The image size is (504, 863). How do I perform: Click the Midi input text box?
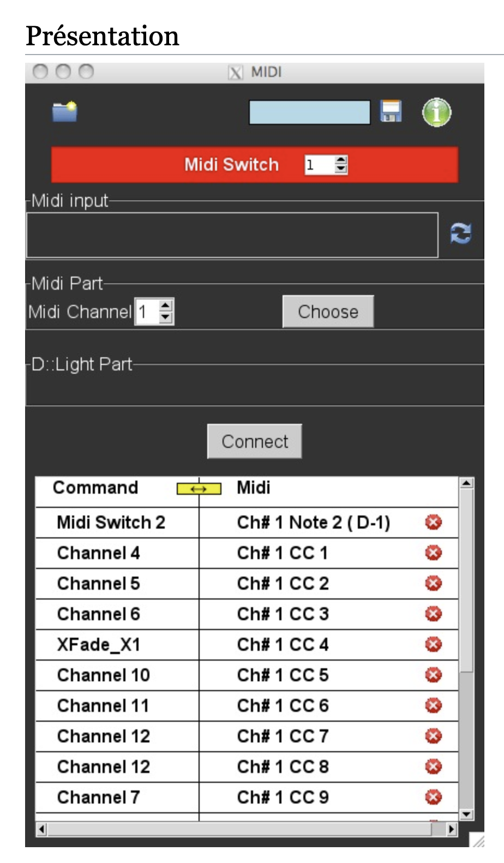[x=232, y=235]
